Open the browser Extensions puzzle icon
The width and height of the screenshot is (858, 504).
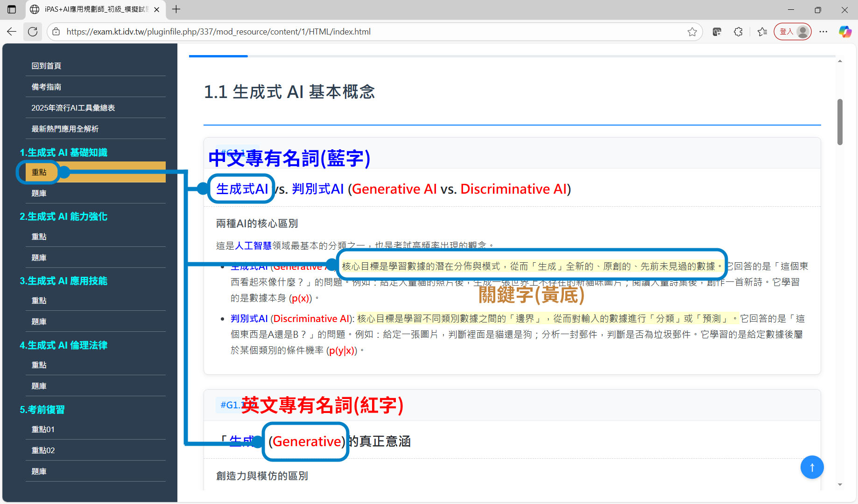point(738,32)
